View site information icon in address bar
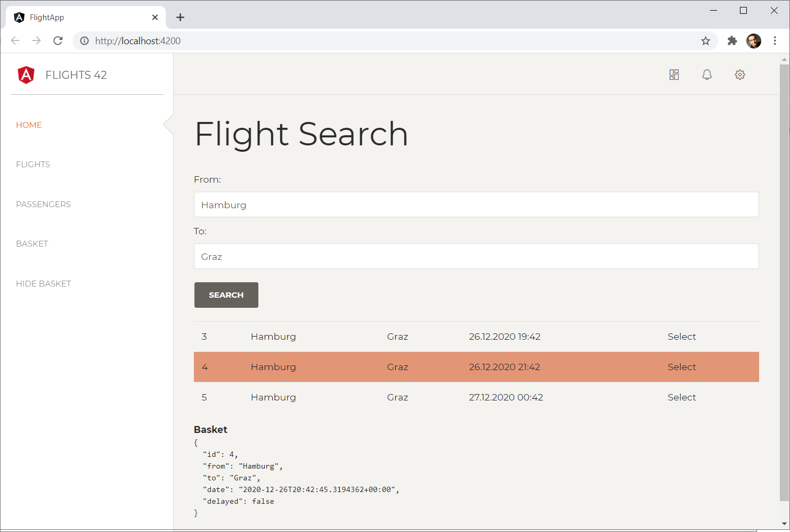Screen dimensions: 790x532 (84, 41)
